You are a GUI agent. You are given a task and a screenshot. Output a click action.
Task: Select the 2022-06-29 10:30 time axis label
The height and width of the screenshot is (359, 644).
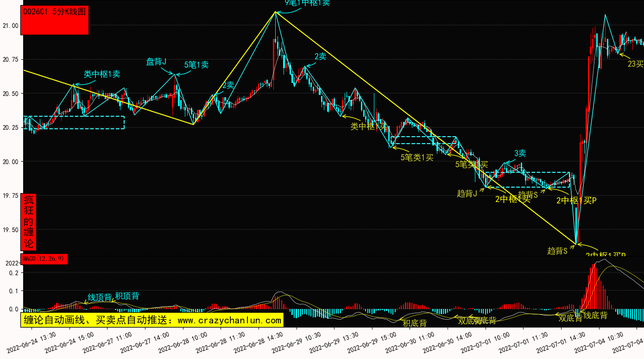[297, 342]
